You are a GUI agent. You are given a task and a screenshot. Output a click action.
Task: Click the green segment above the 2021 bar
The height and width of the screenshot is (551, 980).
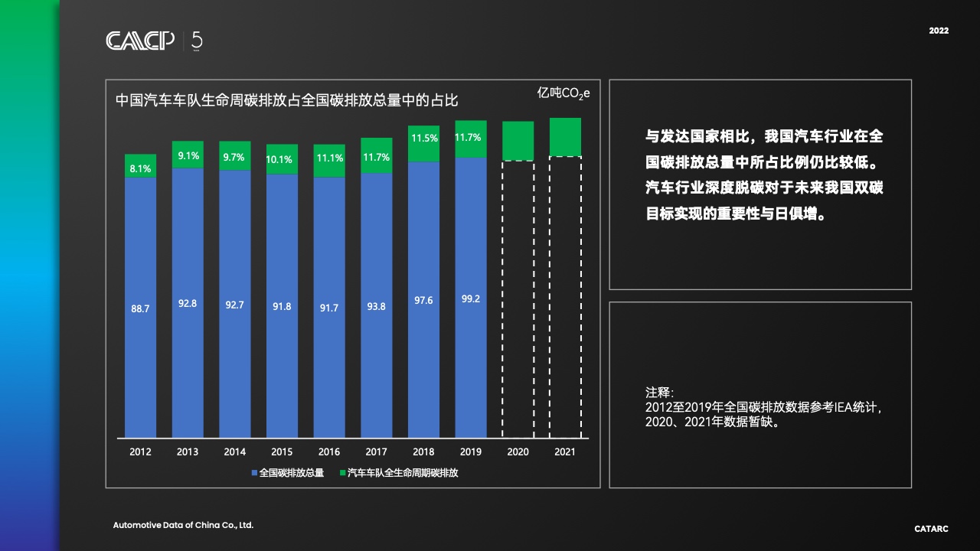(x=565, y=137)
